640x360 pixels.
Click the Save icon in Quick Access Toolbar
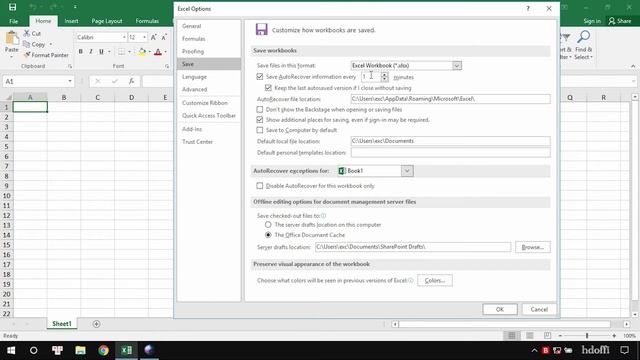coord(12,7)
